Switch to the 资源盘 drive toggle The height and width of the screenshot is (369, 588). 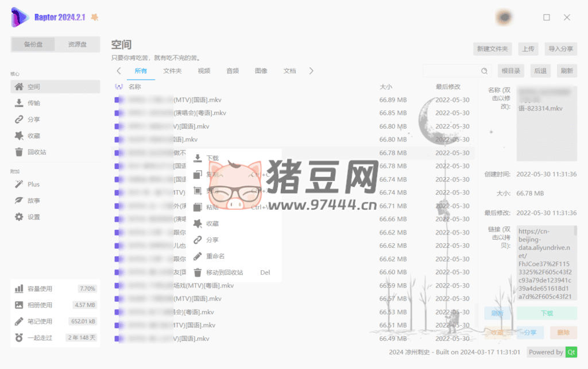(77, 44)
